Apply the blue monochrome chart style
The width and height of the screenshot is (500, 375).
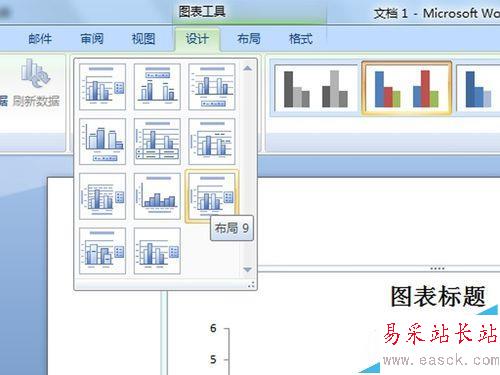pos(478,88)
